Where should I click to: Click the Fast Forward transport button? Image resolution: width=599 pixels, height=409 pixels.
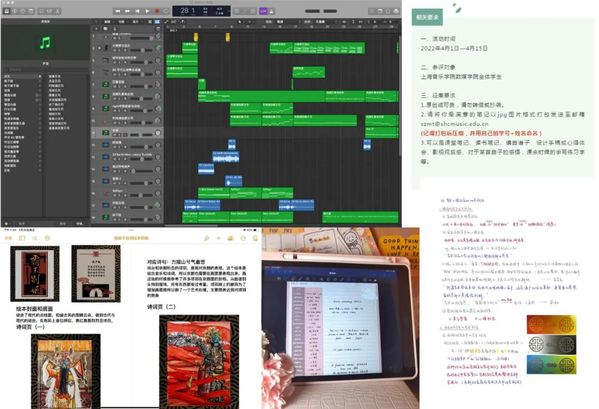pos(128,11)
